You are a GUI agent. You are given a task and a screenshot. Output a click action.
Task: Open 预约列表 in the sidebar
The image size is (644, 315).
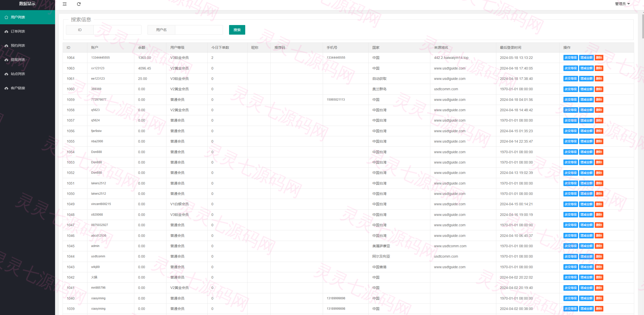tap(28, 46)
